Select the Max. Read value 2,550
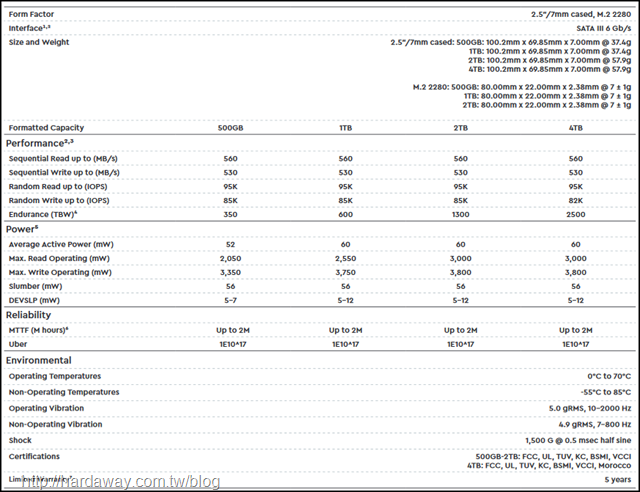The image size is (640, 492). tap(345, 258)
